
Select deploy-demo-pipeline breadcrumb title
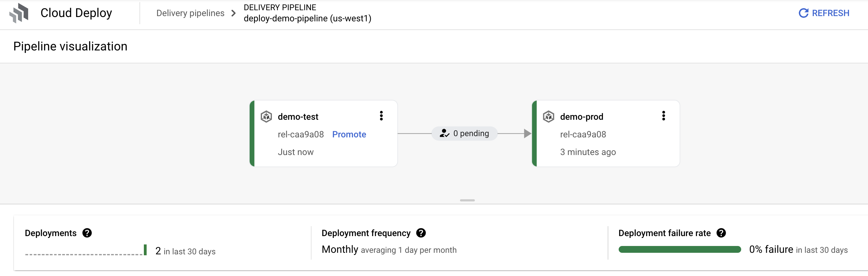(x=307, y=18)
